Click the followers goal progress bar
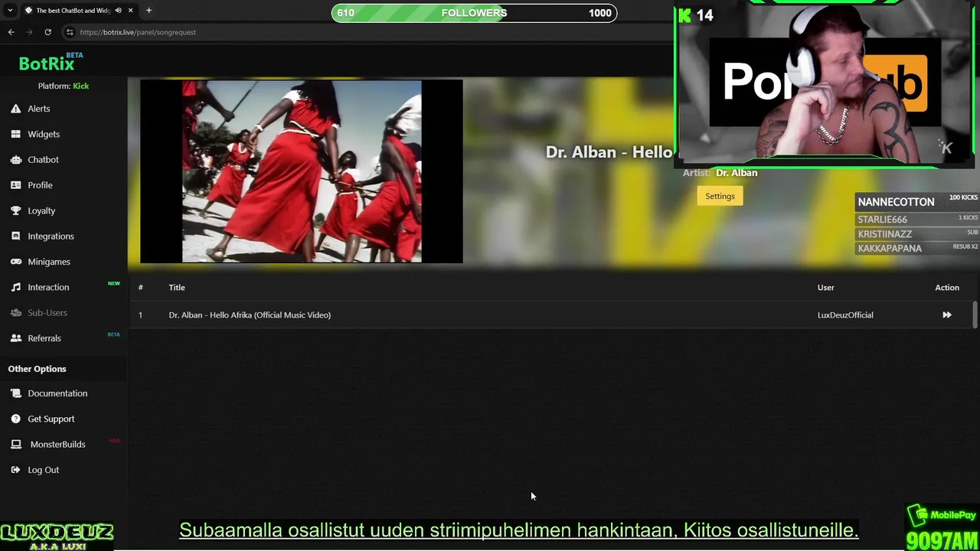Screen dimensions: 980x551 pyautogui.click(x=474, y=13)
